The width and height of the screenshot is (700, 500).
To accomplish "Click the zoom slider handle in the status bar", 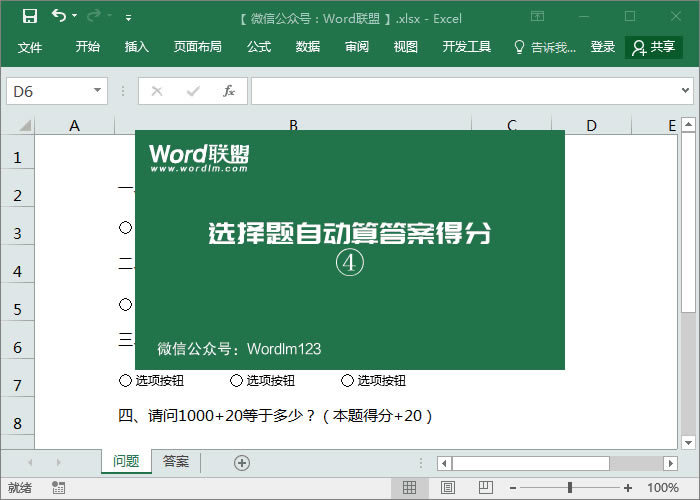I will tap(570, 488).
